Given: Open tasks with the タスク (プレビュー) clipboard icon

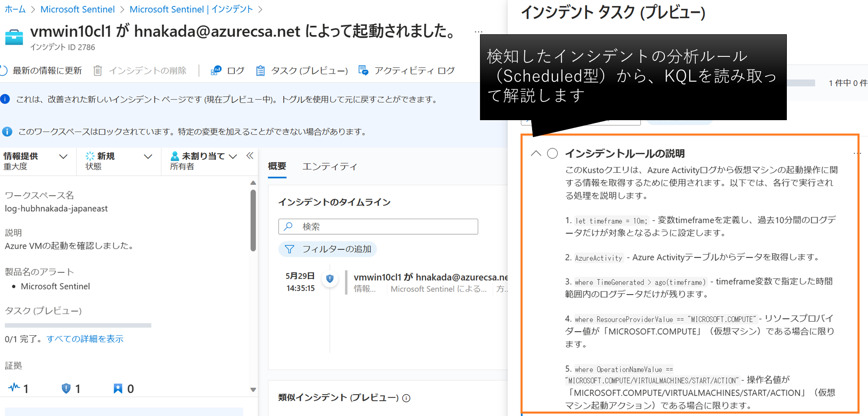Looking at the screenshot, I should click(260, 70).
